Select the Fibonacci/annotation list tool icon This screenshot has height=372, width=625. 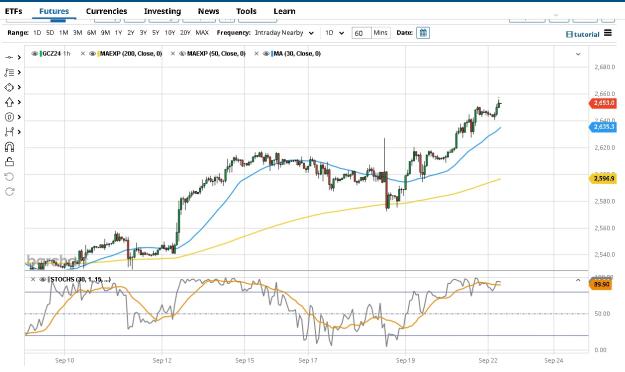click(x=9, y=72)
